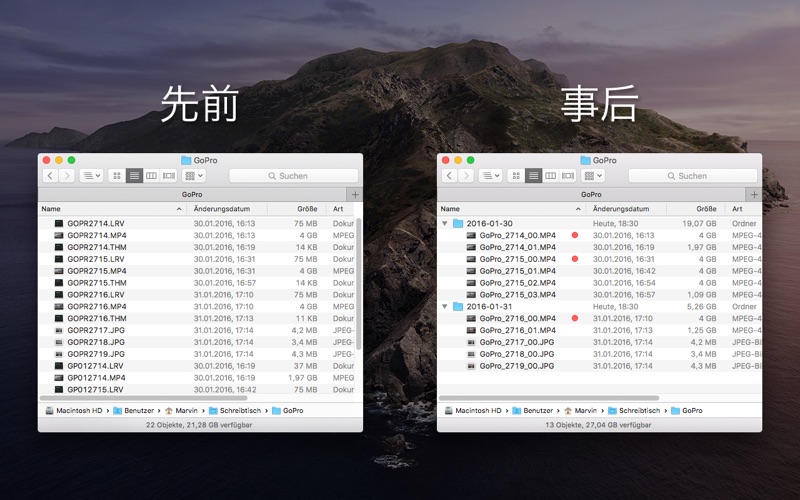
Task: Open the path/arrange dropdown in the left toolbar
Action: pyautogui.click(x=91, y=176)
